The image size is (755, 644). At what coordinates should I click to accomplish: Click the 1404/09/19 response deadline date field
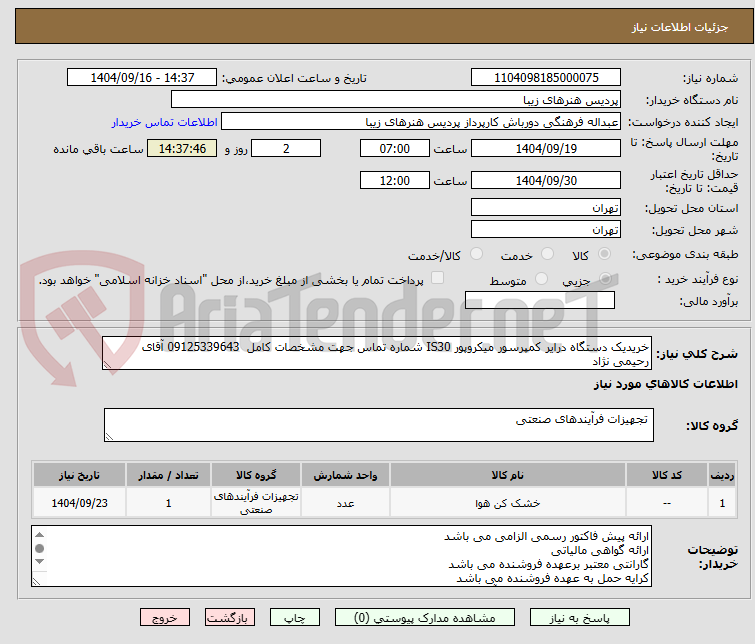click(x=546, y=148)
